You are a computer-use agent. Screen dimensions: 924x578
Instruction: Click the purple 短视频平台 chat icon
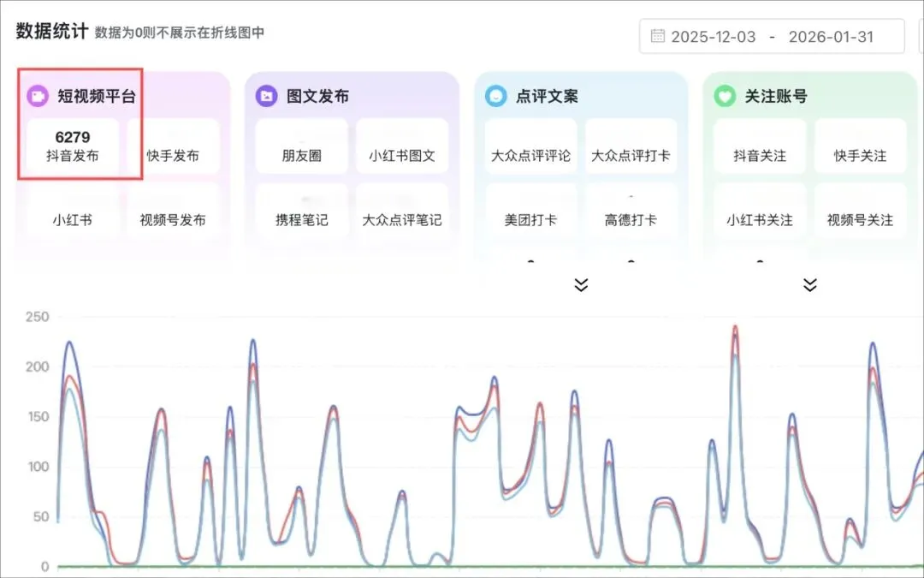pyautogui.click(x=37, y=96)
